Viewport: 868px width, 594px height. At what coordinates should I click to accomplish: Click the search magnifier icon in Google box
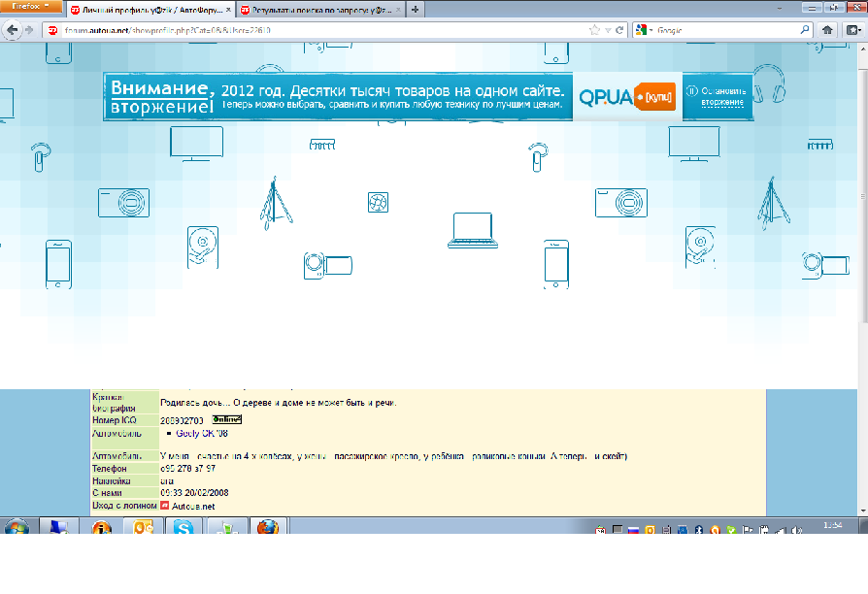click(x=805, y=30)
